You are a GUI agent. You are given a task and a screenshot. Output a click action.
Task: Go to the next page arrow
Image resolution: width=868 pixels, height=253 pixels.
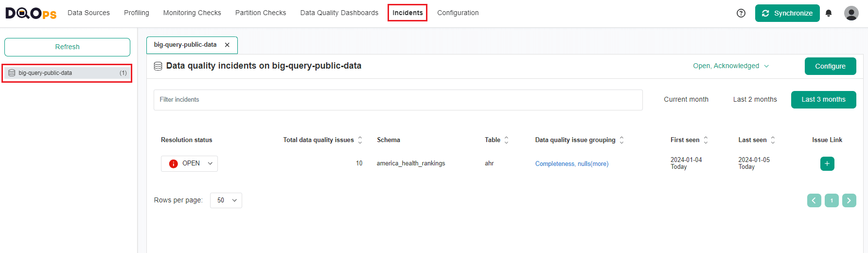pyautogui.click(x=849, y=200)
